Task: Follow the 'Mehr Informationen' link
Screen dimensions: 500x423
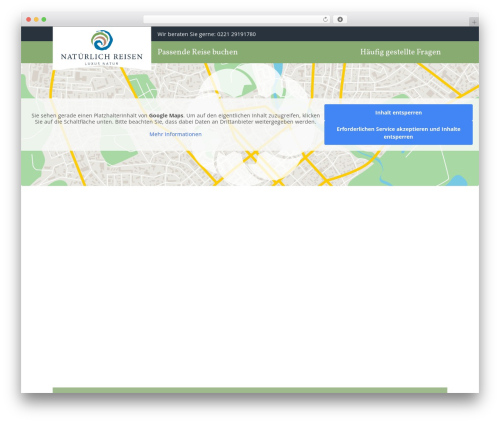Action: click(175, 134)
